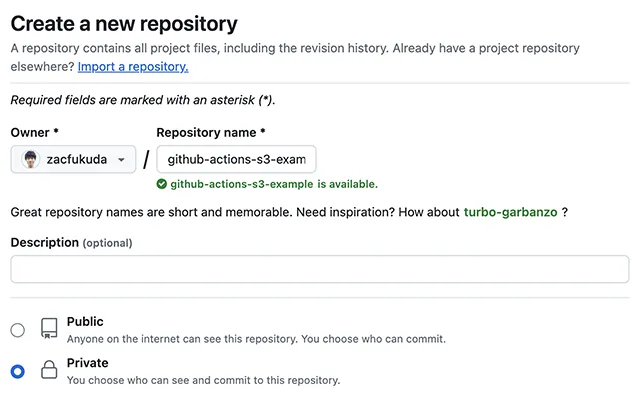Click the dropdown caret next to zacfukuda
The height and width of the screenshot is (394, 640).
coord(121,160)
